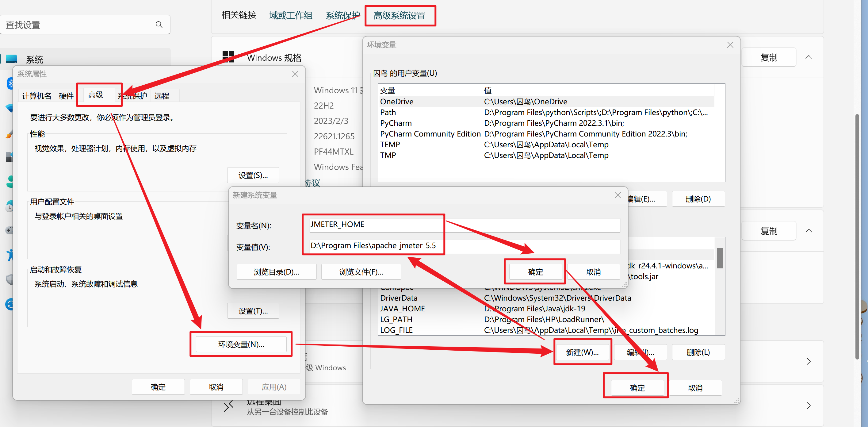Click 浏览文件(F)... button
The image size is (868, 427).
click(x=360, y=271)
